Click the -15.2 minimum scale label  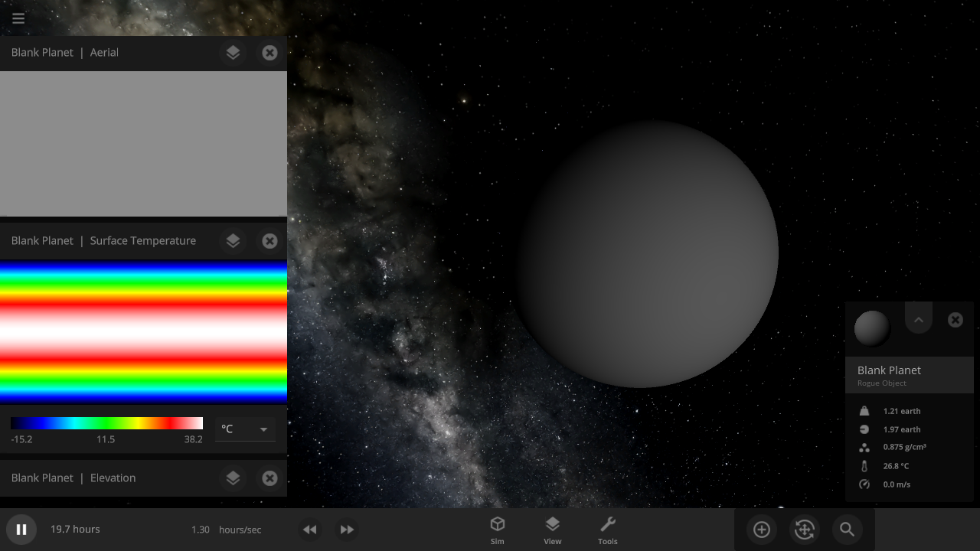[x=21, y=439]
